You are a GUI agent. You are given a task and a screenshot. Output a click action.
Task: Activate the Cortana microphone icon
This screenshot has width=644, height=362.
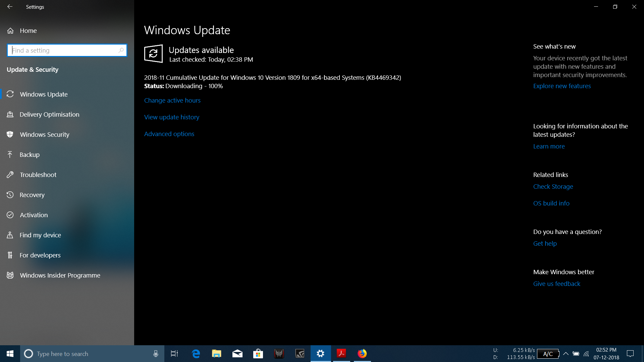pyautogui.click(x=156, y=354)
